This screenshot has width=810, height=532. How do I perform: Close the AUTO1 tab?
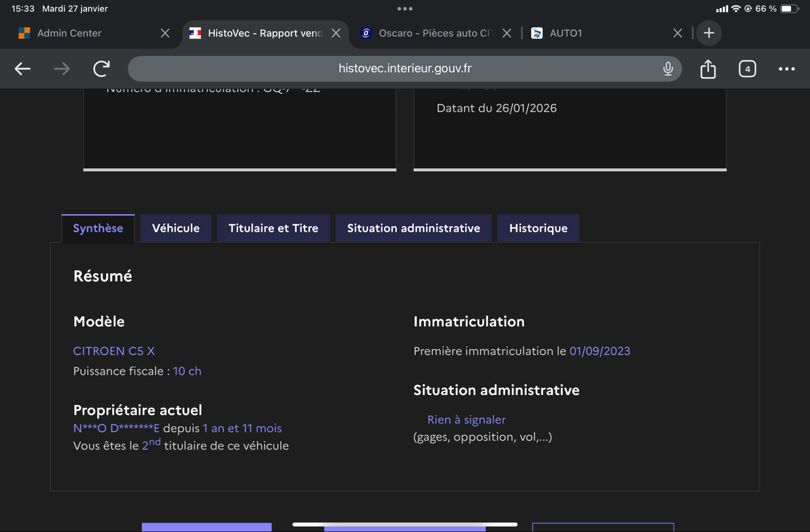tap(678, 33)
